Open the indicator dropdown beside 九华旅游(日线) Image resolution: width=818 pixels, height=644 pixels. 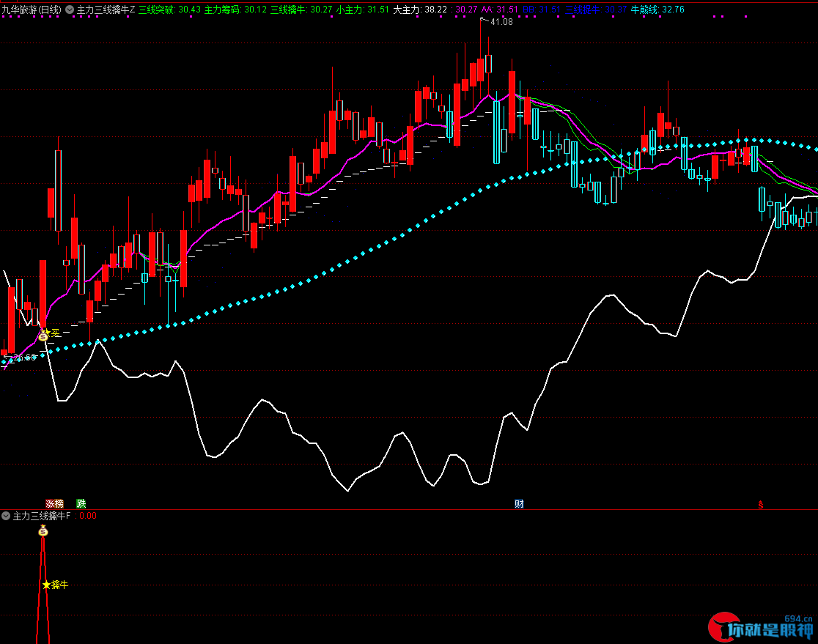[70, 10]
